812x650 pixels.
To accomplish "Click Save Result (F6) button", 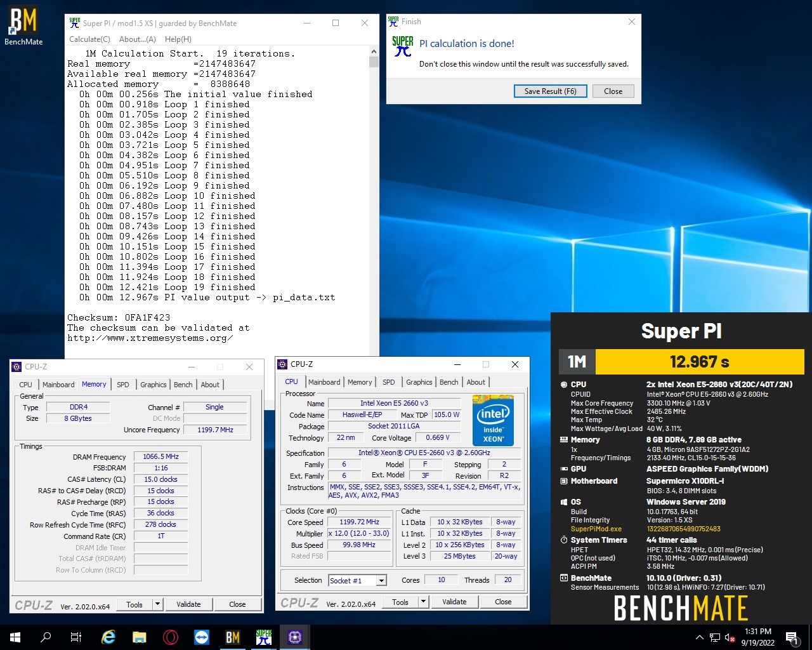I will click(x=550, y=91).
